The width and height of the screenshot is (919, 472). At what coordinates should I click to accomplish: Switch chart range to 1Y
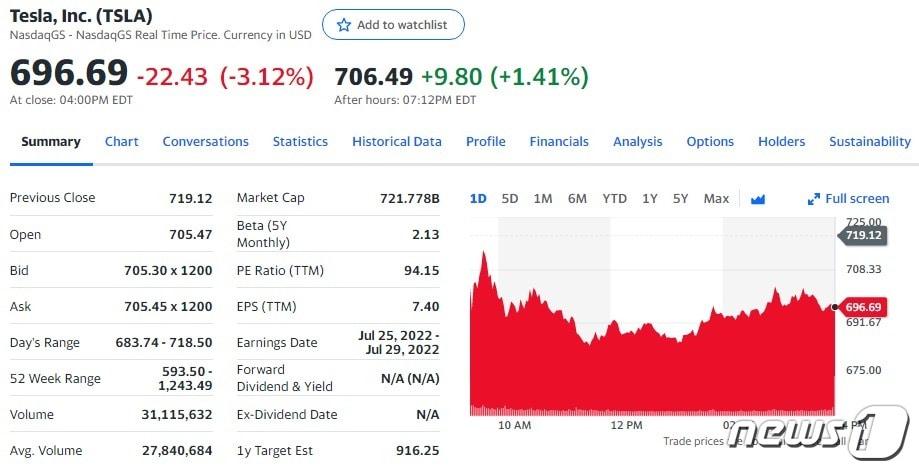[650, 199]
